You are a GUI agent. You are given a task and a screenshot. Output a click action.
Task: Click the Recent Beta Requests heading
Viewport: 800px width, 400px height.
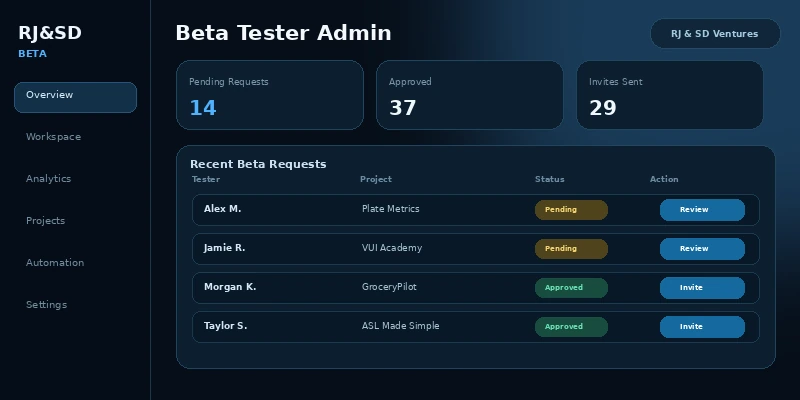(258, 164)
